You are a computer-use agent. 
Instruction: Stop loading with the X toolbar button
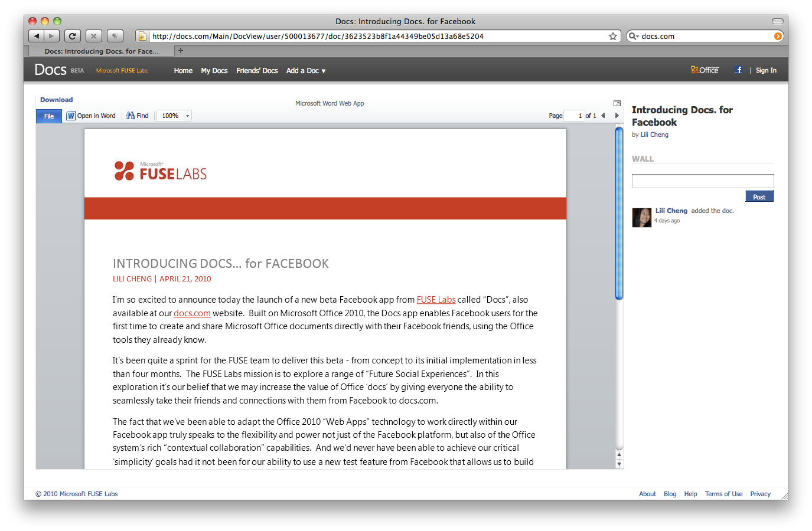click(94, 36)
